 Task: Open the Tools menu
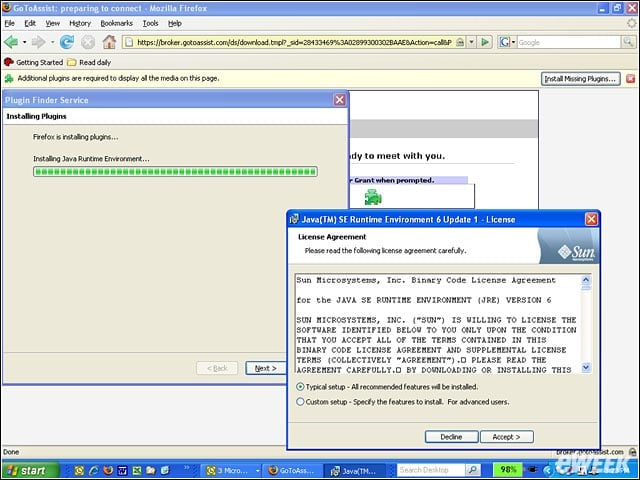point(150,23)
